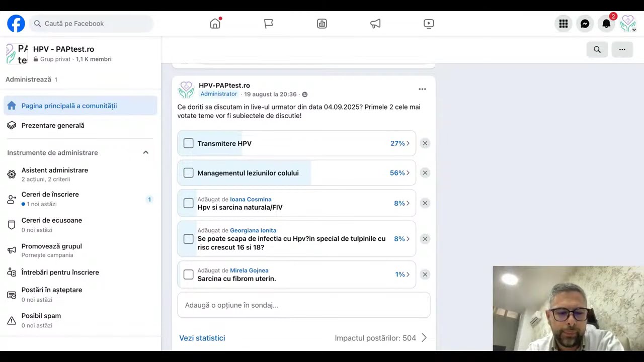The width and height of the screenshot is (644, 362).
Task: Open Impactul postărilor: 504 details arrow
Action: click(424, 338)
